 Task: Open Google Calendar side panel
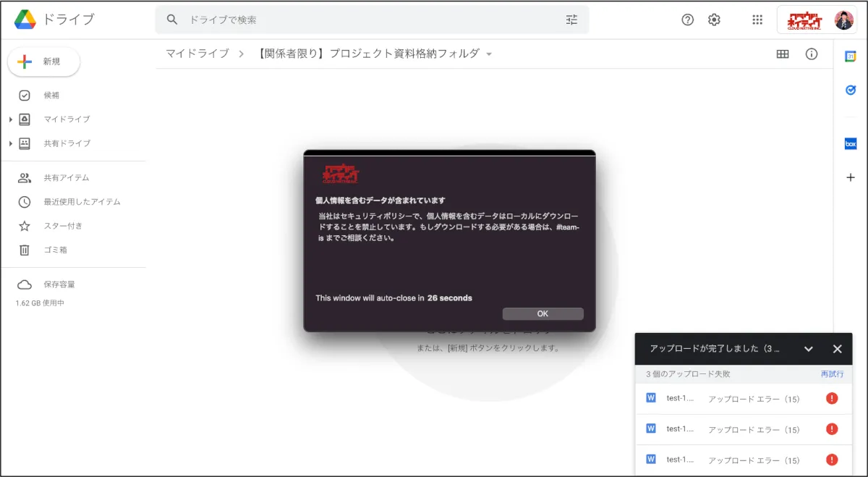(851, 56)
